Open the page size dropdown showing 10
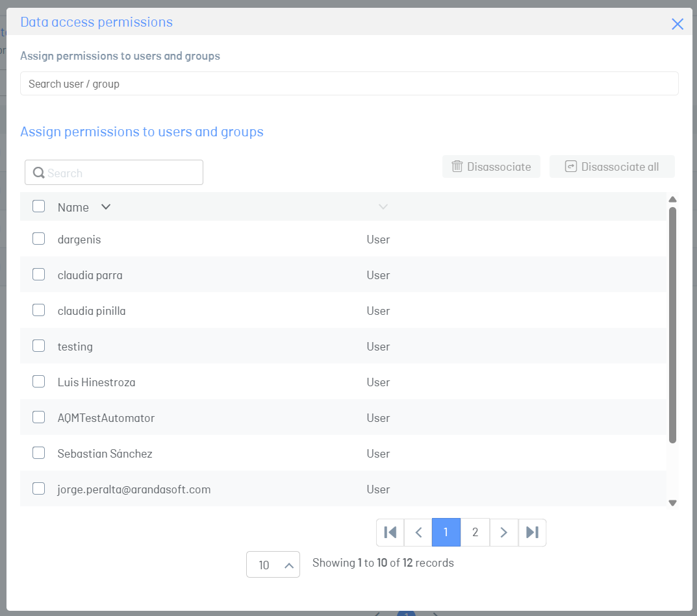 (273, 565)
